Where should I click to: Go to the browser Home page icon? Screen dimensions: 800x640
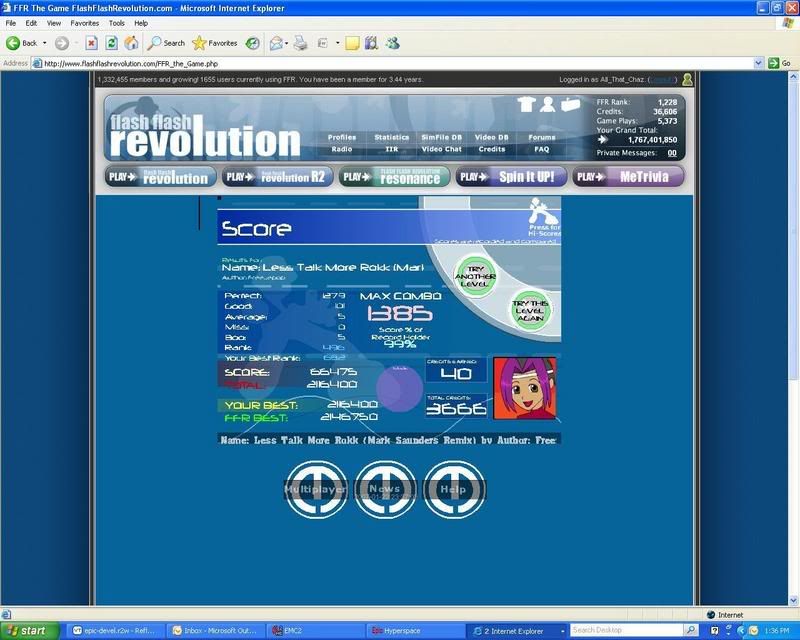point(130,43)
